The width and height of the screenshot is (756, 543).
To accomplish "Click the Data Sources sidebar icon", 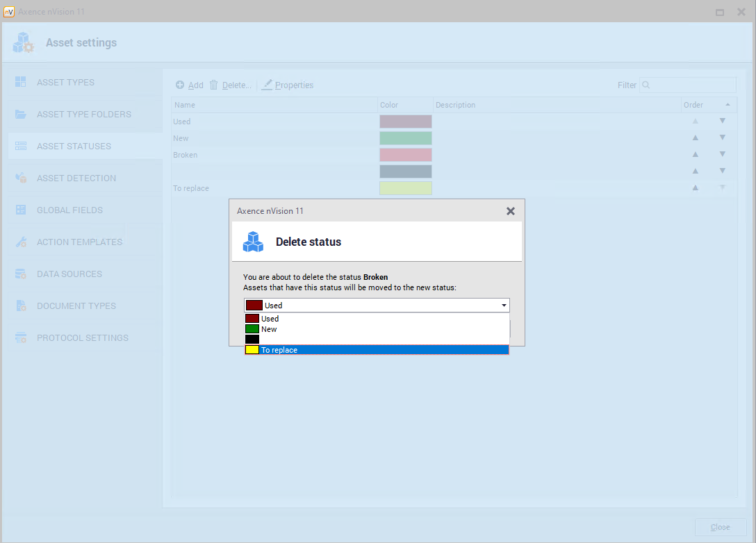I will click(21, 274).
